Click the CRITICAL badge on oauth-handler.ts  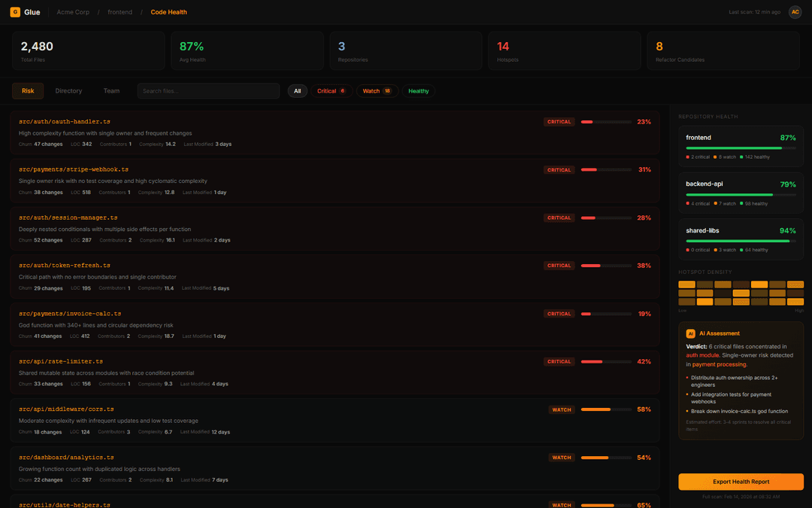point(559,122)
